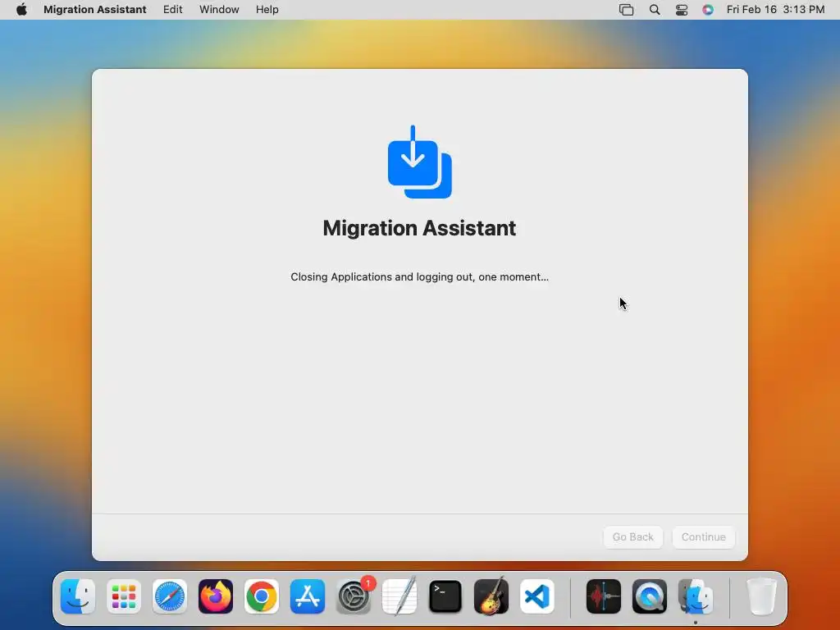Launch Visual Studio Code from the Dock

point(536,596)
